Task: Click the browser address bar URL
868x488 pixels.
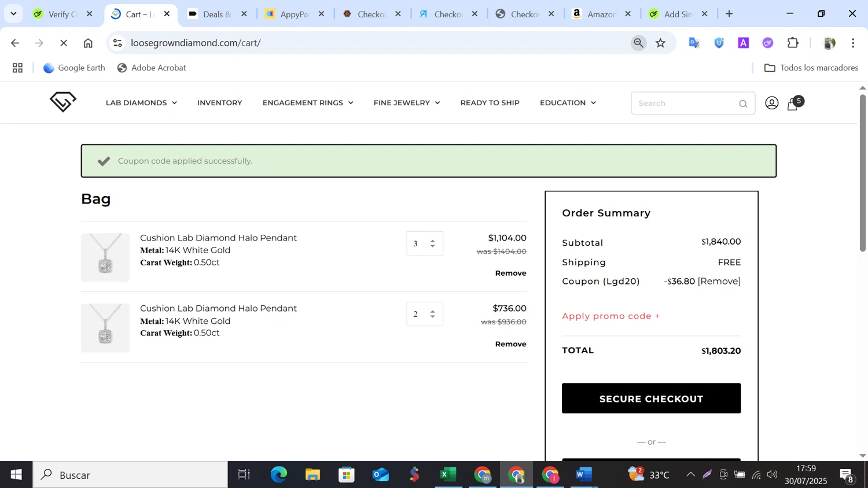Action: click(196, 43)
